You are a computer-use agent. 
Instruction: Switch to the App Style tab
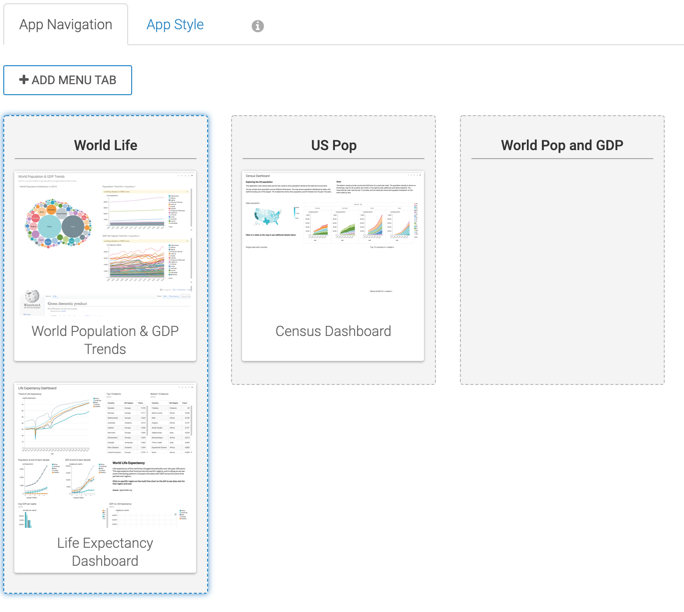175,25
